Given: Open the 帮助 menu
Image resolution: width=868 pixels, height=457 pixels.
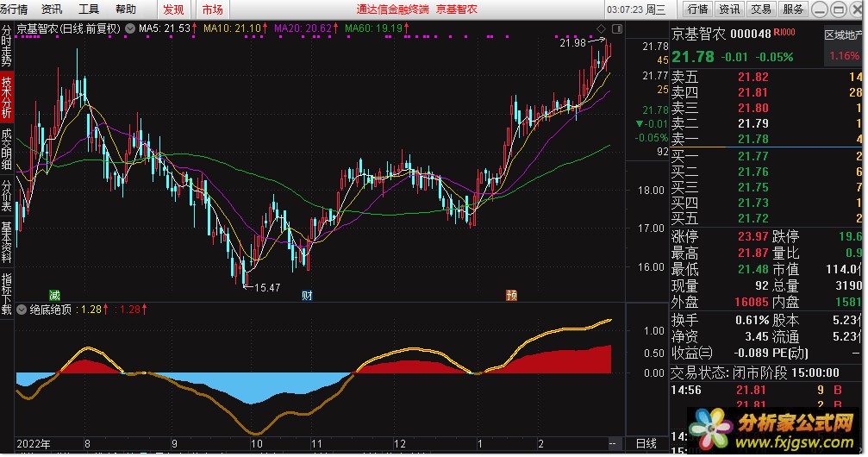Looking at the screenshot, I should click(126, 9).
